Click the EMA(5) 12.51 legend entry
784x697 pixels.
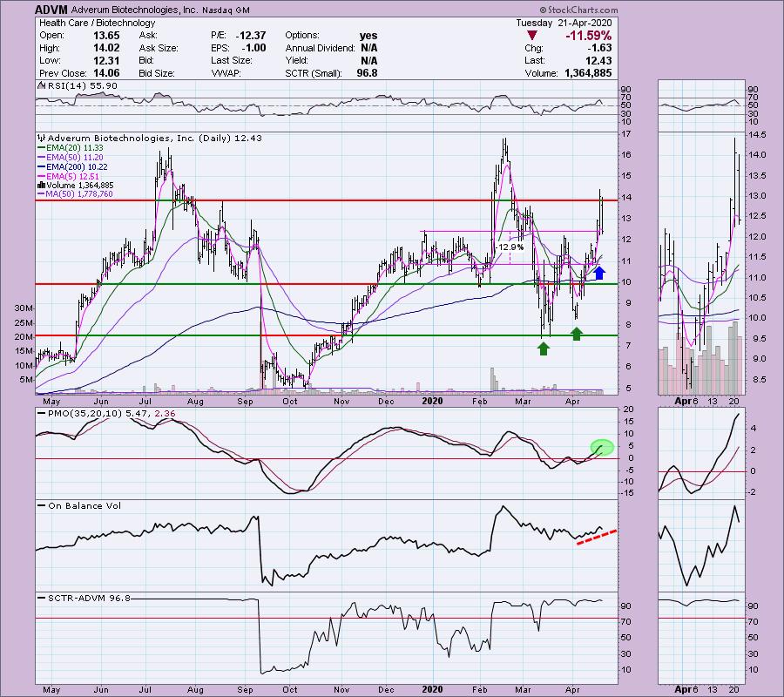69,177
